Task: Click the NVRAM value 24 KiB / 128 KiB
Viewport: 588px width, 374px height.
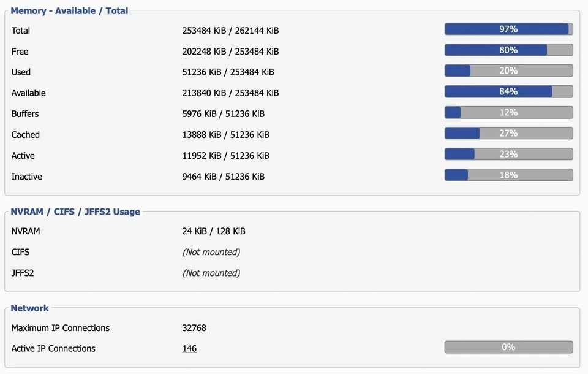Action: tap(214, 232)
